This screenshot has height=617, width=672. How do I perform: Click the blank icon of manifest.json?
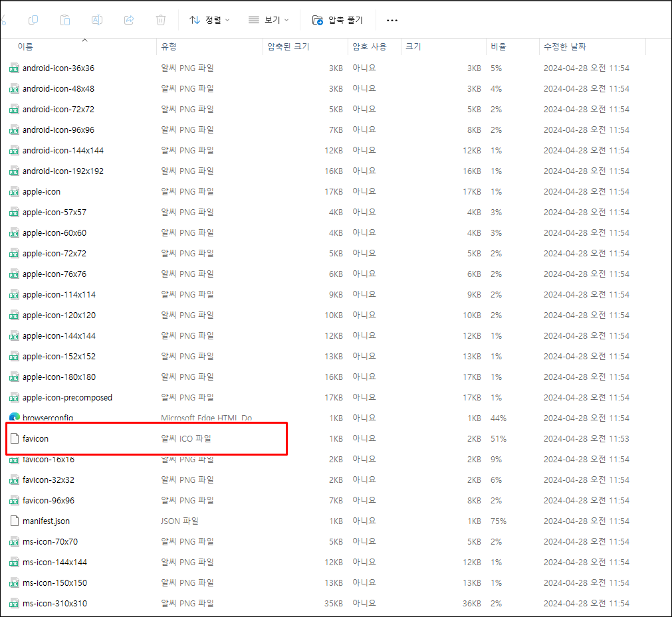[15, 521]
